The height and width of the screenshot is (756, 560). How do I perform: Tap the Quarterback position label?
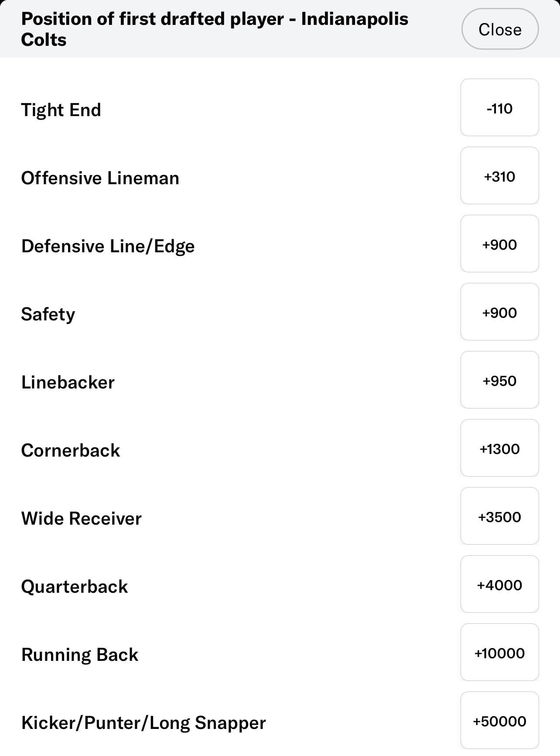(74, 586)
